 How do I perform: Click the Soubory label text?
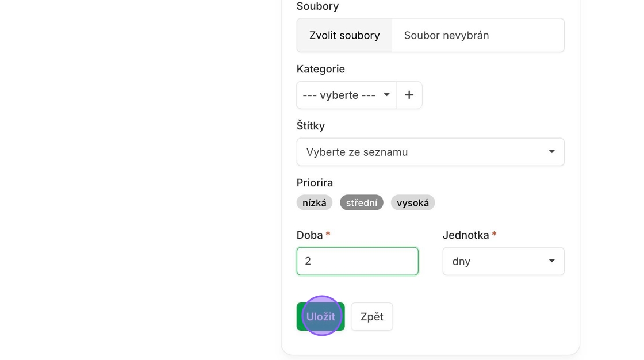pos(317,6)
